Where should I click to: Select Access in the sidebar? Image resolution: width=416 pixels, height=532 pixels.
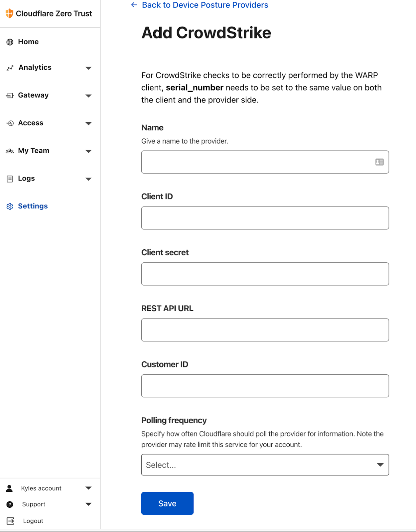pos(31,123)
